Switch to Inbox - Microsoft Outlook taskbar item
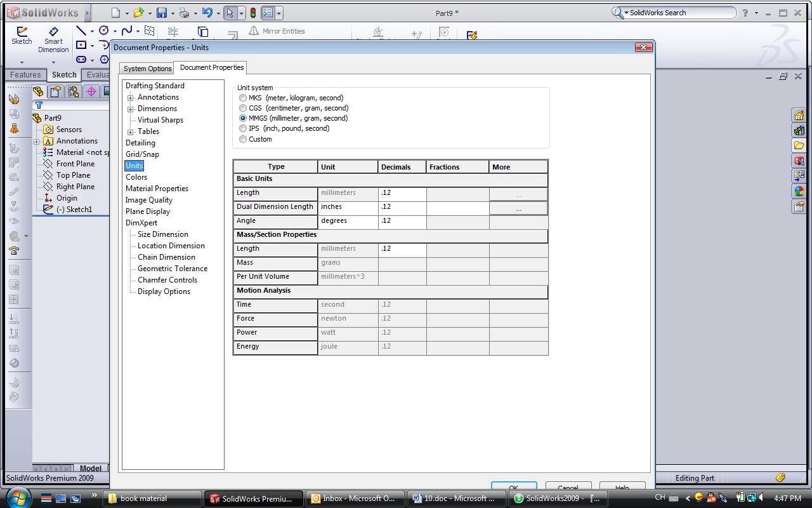812x508 pixels. pos(354,498)
